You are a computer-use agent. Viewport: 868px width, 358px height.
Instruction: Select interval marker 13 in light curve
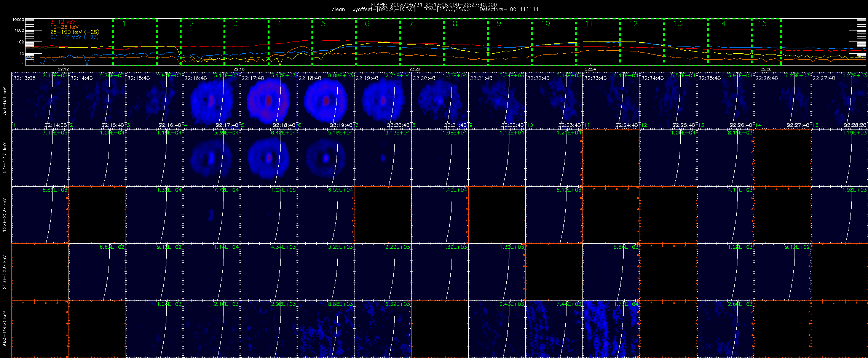pos(677,24)
